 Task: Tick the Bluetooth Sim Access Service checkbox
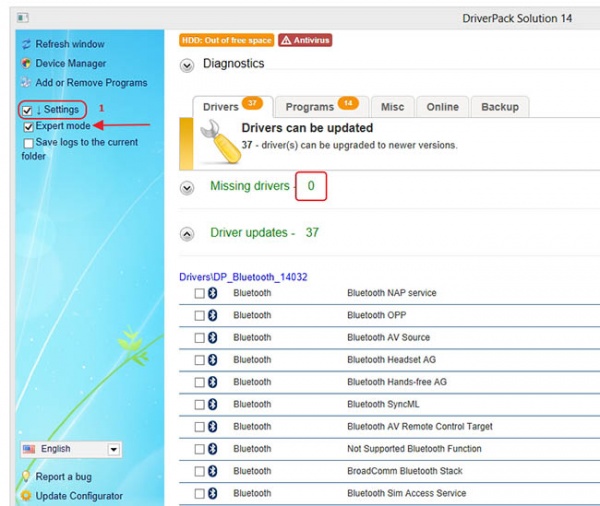point(199,494)
